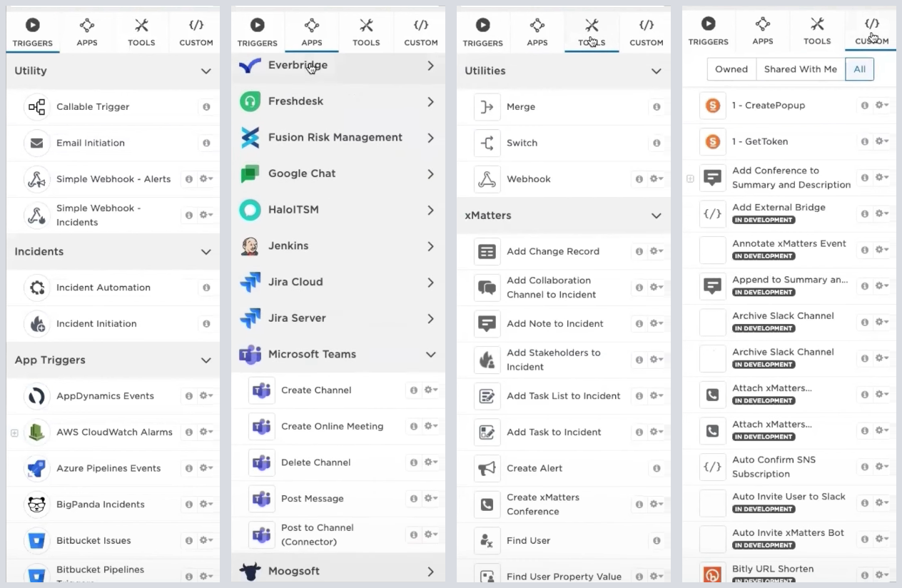Open the Everbridge app entry
The image size is (902, 588).
tap(338, 66)
